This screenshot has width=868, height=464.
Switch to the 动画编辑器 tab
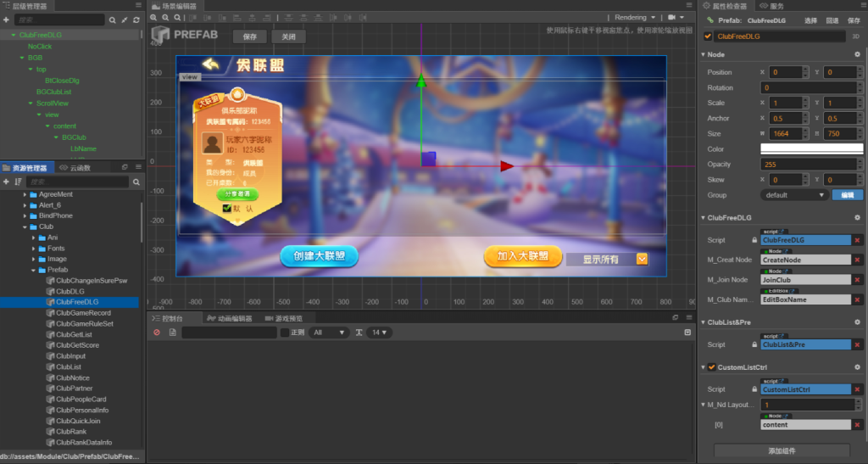[x=230, y=318]
